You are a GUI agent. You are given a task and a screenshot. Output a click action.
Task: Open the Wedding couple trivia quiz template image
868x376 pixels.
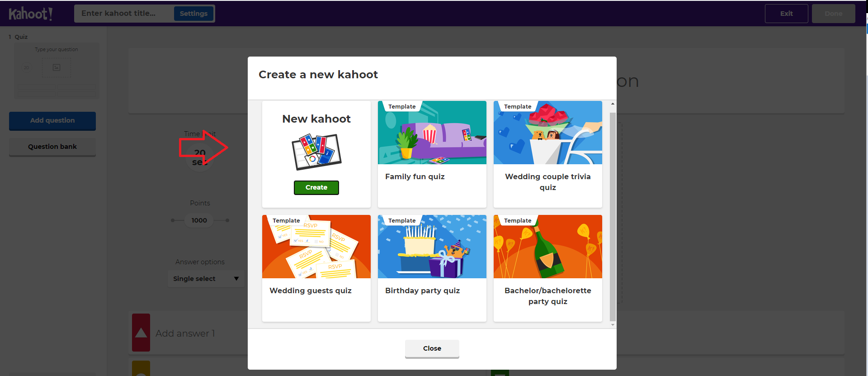(x=548, y=133)
